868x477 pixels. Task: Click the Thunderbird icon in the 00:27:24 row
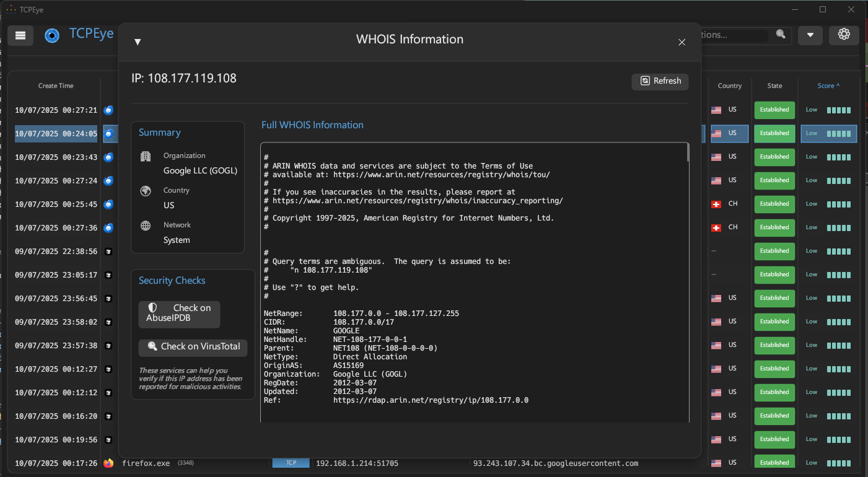coord(108,181)
